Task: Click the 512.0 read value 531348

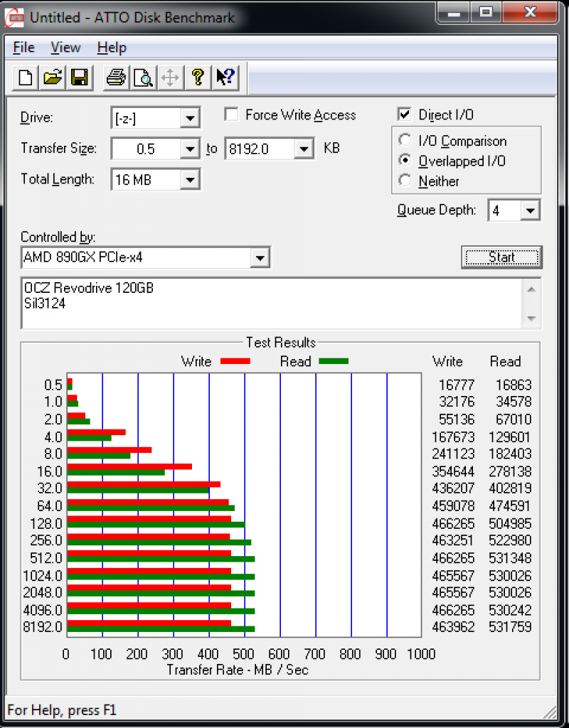Action: click(510, 558)
